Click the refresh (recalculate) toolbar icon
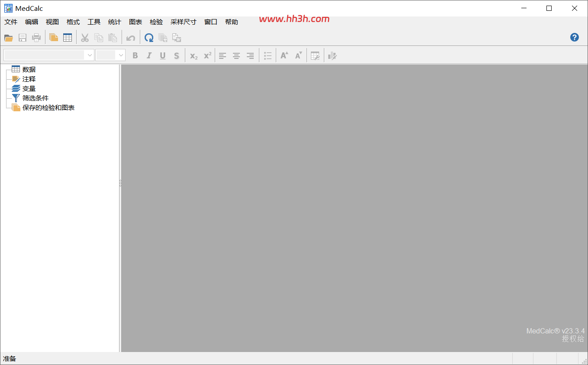 [149, 38]
